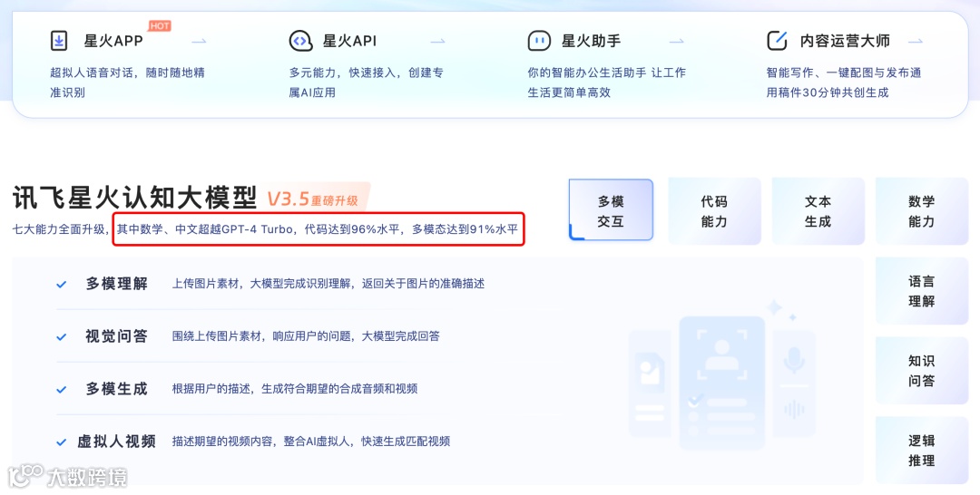
Task: Click the arrow next to 星火APP
Action: [199, 41]
